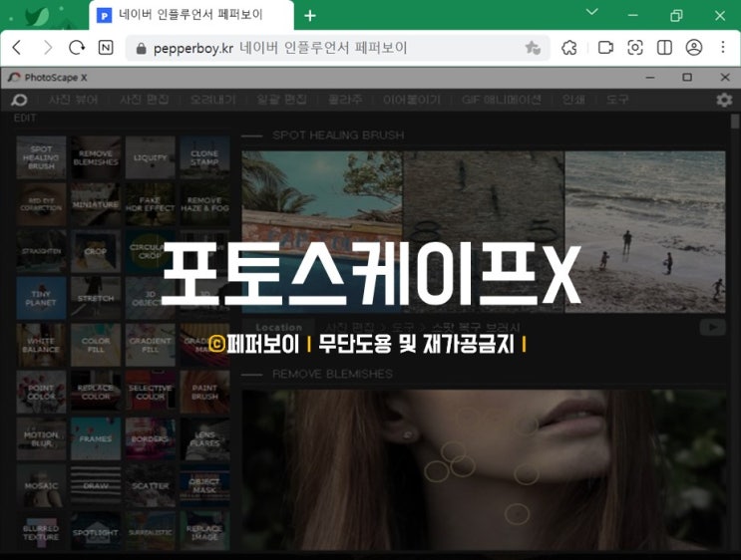Select the White Balance tile
This screenshot has height=560, width=741.
(41, 345)
